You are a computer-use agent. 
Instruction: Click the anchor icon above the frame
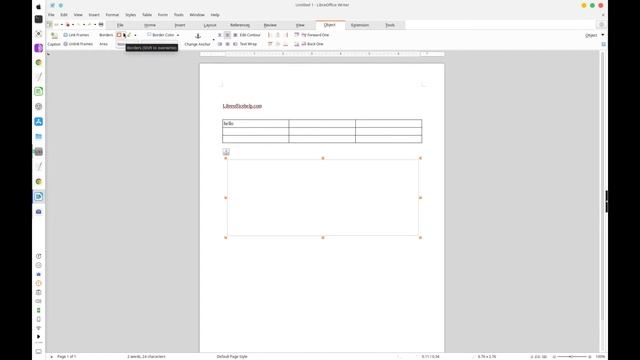[226, 152]
